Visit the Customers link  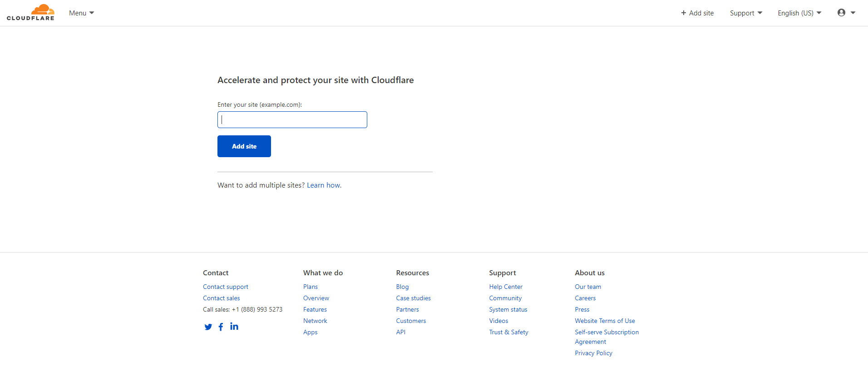[411, 321]
